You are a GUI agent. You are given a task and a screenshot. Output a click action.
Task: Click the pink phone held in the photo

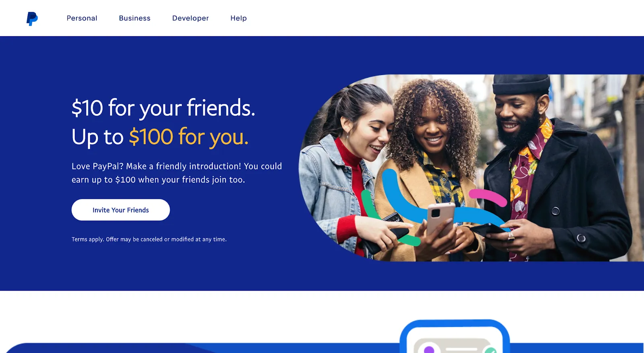[440, 219]
